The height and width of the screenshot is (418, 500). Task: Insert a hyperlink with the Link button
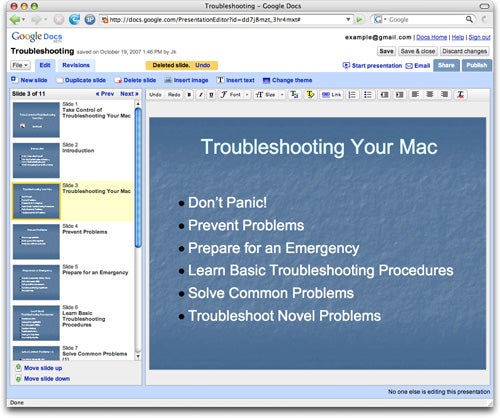[x=331, y=95]
